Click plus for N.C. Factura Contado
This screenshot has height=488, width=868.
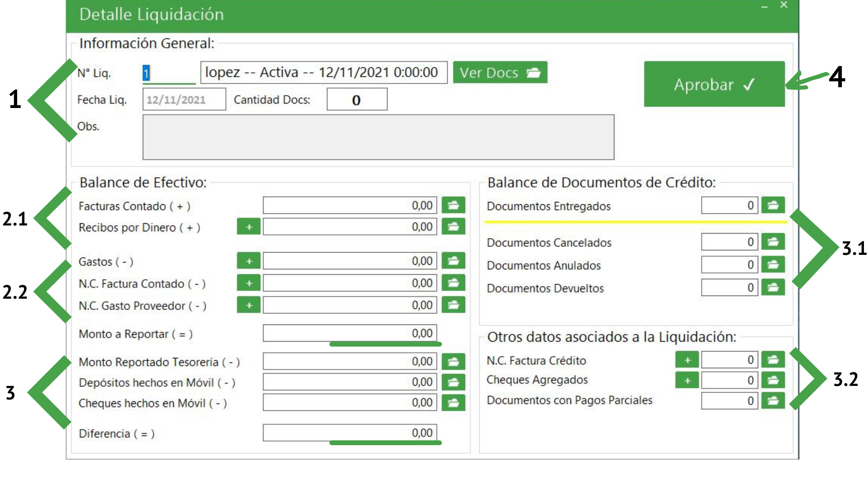[x=249, y=283]
